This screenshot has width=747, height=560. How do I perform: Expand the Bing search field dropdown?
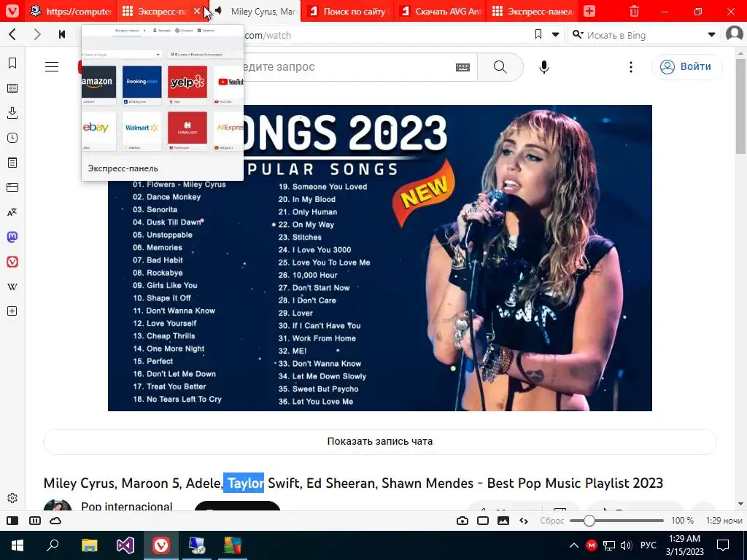(711, 34)
